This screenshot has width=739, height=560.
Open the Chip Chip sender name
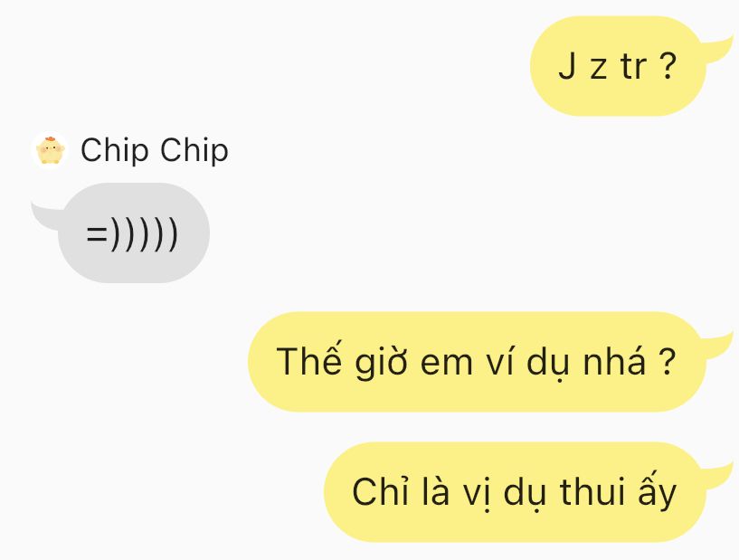click(155, 151)
